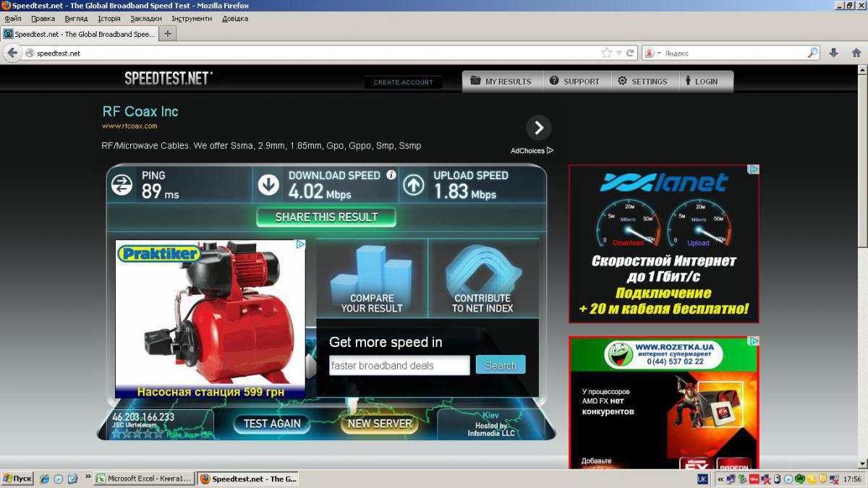Viewport: 868px width, 488px height.
Task: Switch to Microsoft Excel in the taskbar
Action: (145, 479)
